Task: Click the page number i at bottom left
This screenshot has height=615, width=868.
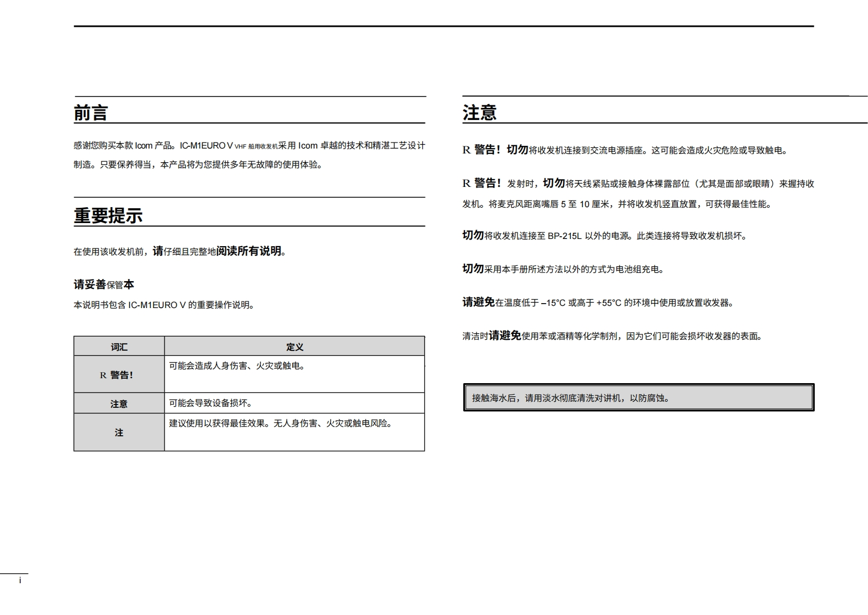Action: [20, 580]
